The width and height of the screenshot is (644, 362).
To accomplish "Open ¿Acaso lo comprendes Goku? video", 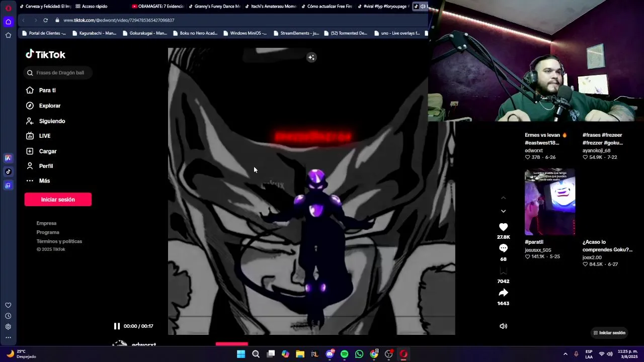I will [607, 246].
